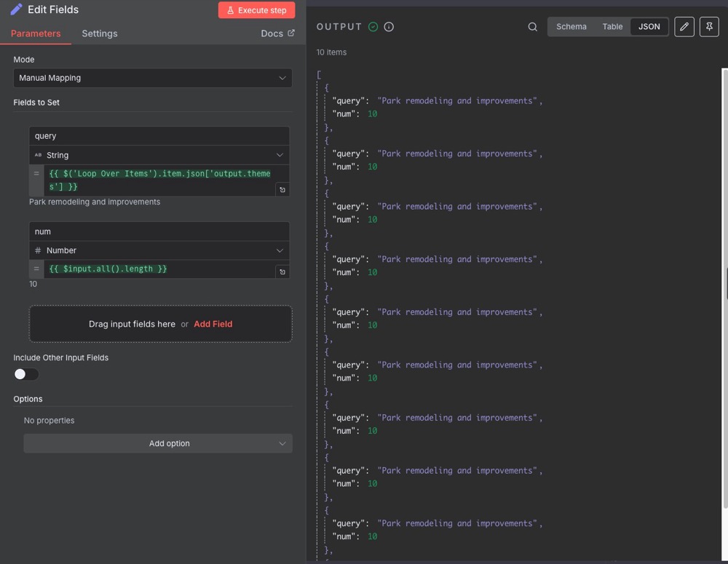
Task: Toggle Include Other Input Fields switch
Action: [26, 374]
